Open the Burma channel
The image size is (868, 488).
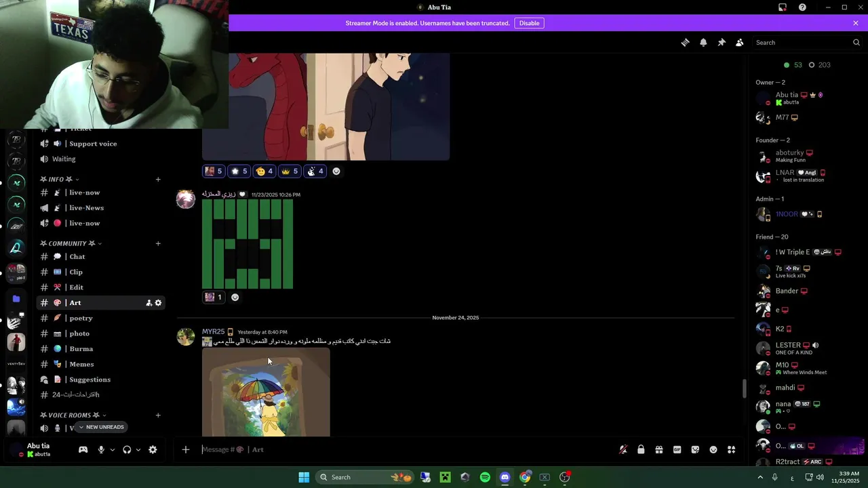pos(100,348)
